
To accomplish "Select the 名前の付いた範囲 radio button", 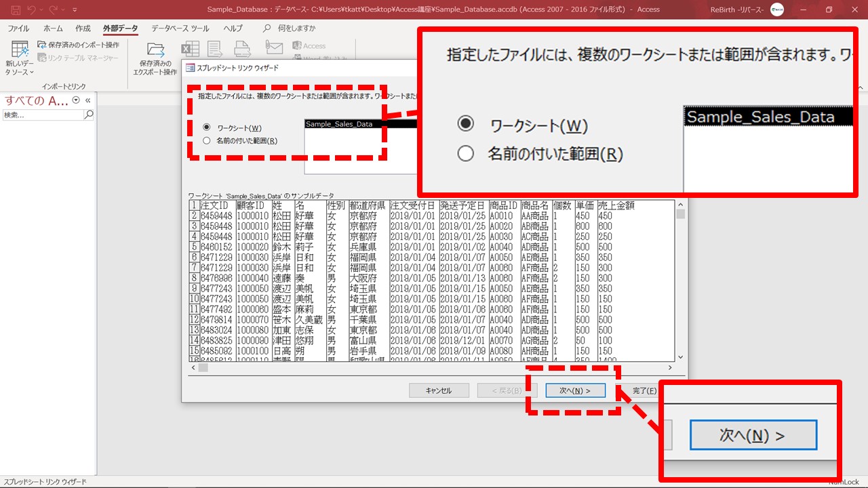I will [207, 141].
